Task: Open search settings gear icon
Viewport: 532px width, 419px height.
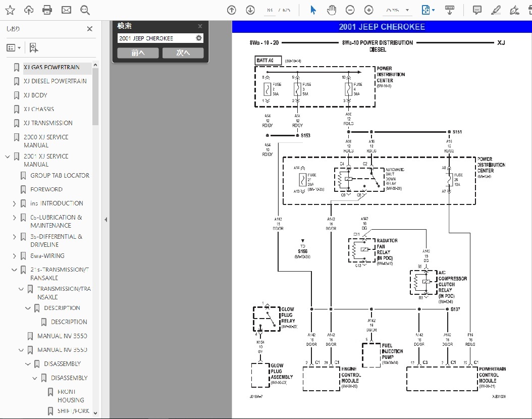Action: pyautogui.click(x=199, y=38)
